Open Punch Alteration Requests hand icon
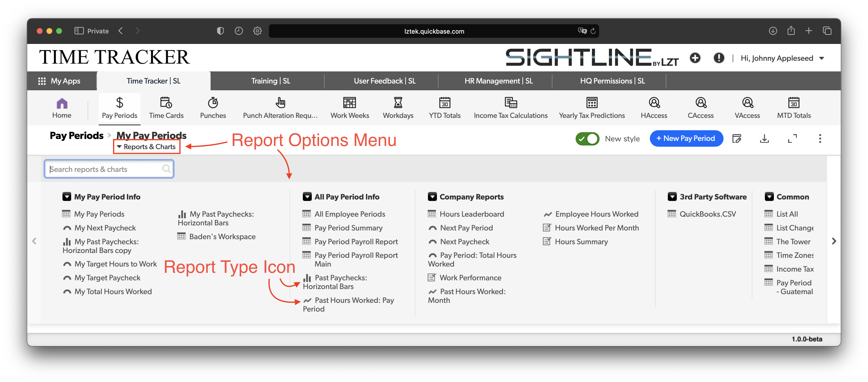The height and width of the screenshot is (382, 868). tap(280, 102)
